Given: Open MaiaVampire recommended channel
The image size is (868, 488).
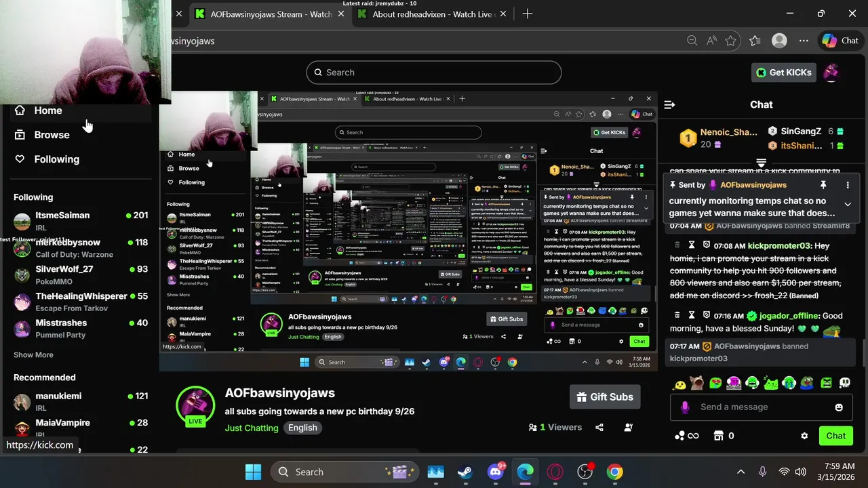Looking at the screenshot, I should click(x=81, y=428).
